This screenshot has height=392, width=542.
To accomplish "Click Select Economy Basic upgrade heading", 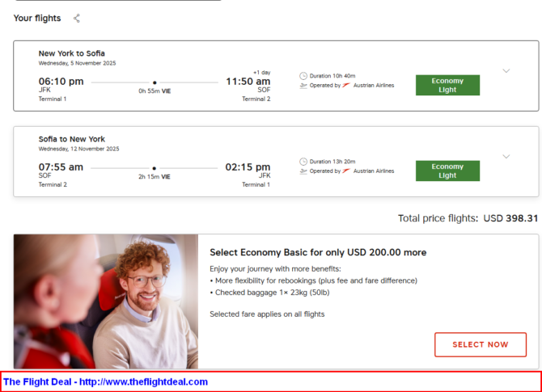I will coord(317,252).
